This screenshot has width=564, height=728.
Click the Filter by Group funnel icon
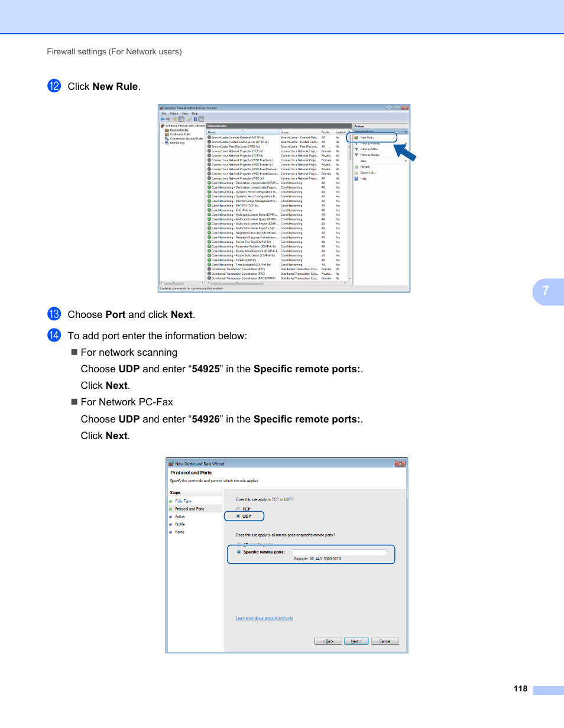(x=356, y=155)
